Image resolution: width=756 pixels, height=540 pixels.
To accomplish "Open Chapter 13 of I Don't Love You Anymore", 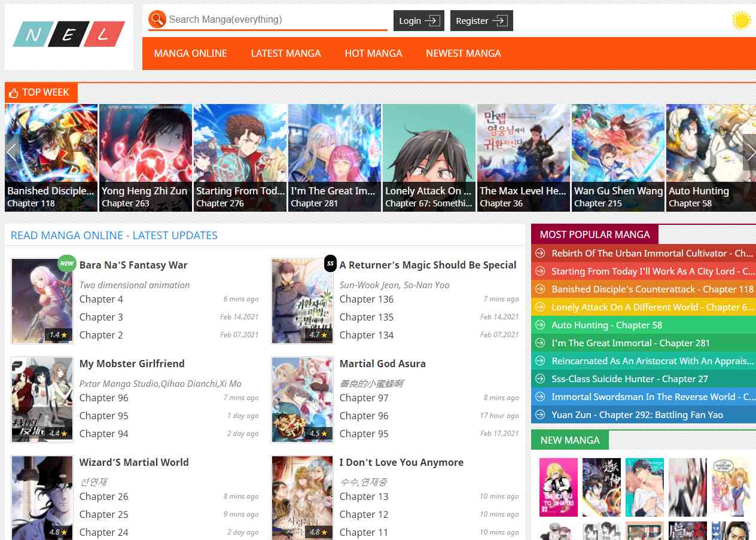I will click(364, 496).
